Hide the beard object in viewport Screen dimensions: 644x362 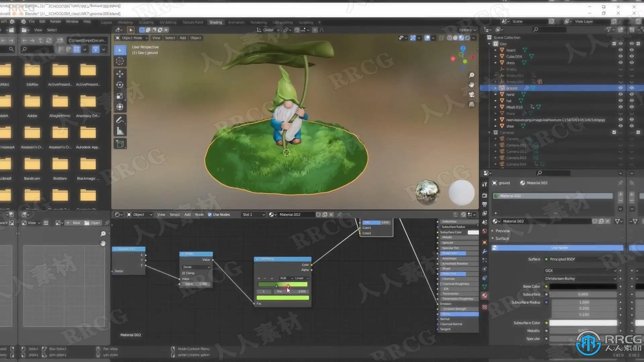[x=621, y=50]
